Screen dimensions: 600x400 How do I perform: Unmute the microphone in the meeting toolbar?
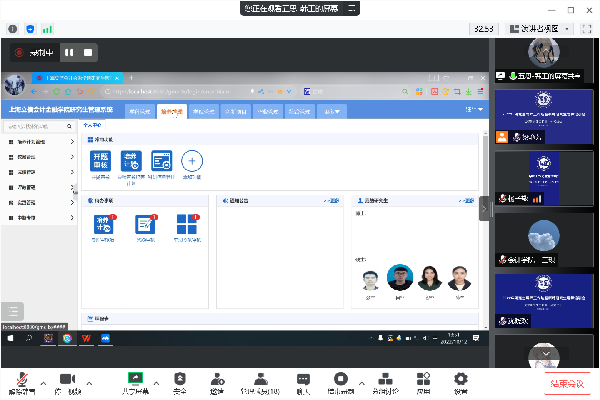tap(22, 383)
